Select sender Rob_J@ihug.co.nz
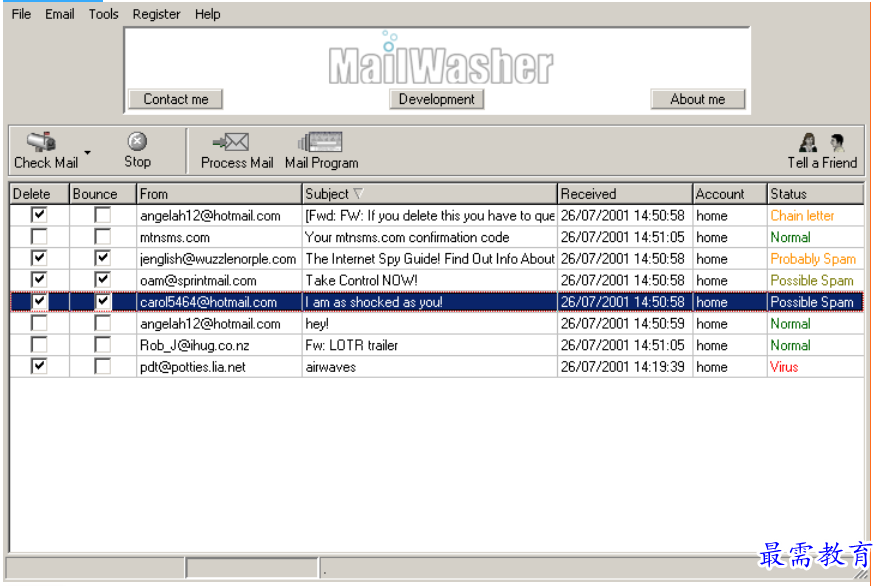Screen dimensions: 881x586 point(194,346)
